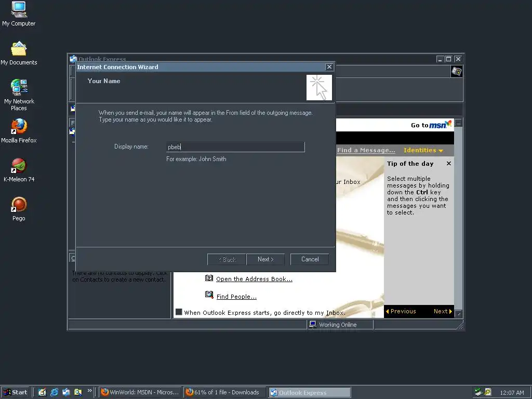The height and width of the screenshot is (399, 532).
Task: Click the safely remove hardware tray icon
Action: 478,392
